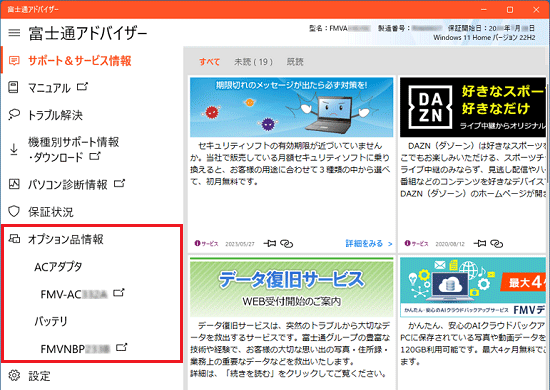The height and width of the screenshot is (390, 550).
Task: Open the DAZN banner image
Action: pos(474,107)
